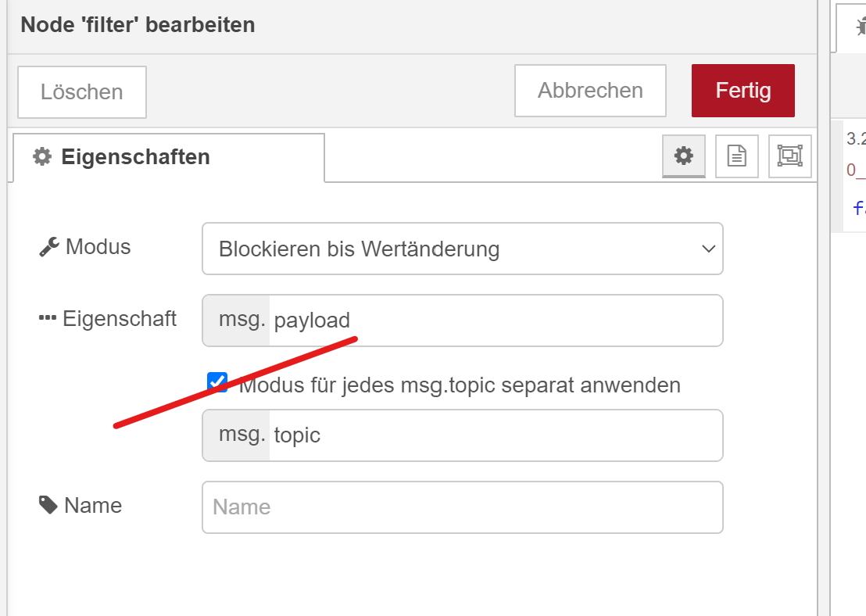Click the ellipsis icon beside Eigenschaft
Screen dimensions: 866x616
(48, 319)
